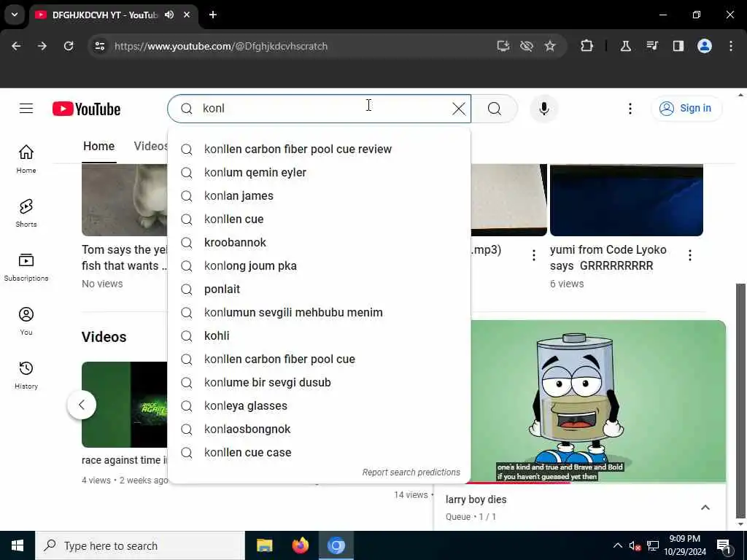Screen dimensions: 747x560
Task: Click the larry boy dies miniplayer video
Action: click(598, 401)
